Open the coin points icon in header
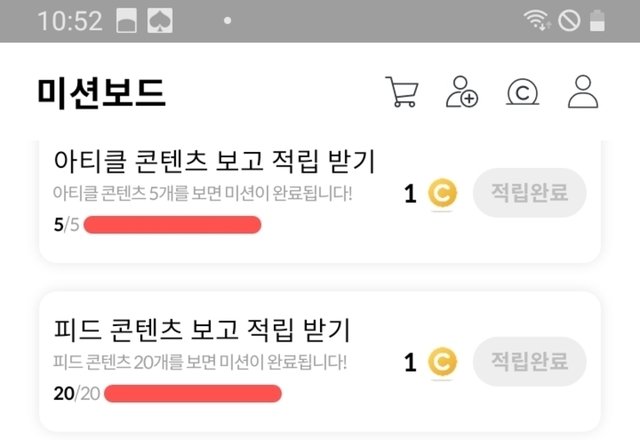640x440 pixels. [522, 92]
